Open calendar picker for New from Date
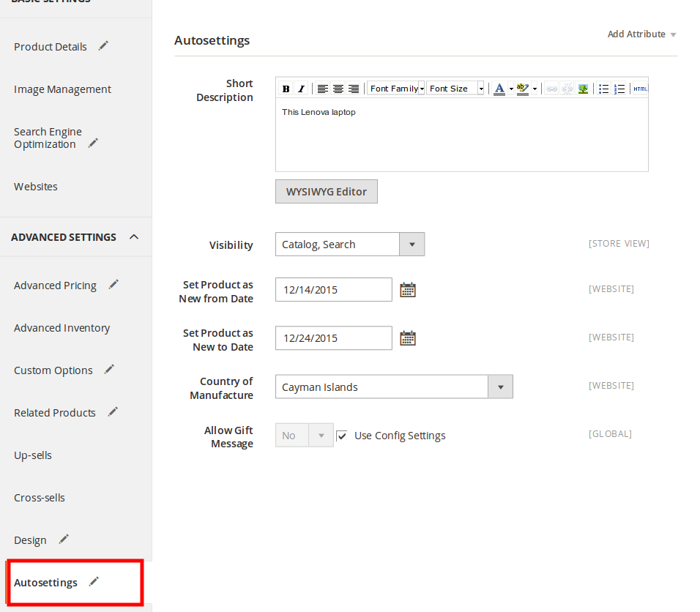Screen dimensions: 700x612 pos(408,290)
